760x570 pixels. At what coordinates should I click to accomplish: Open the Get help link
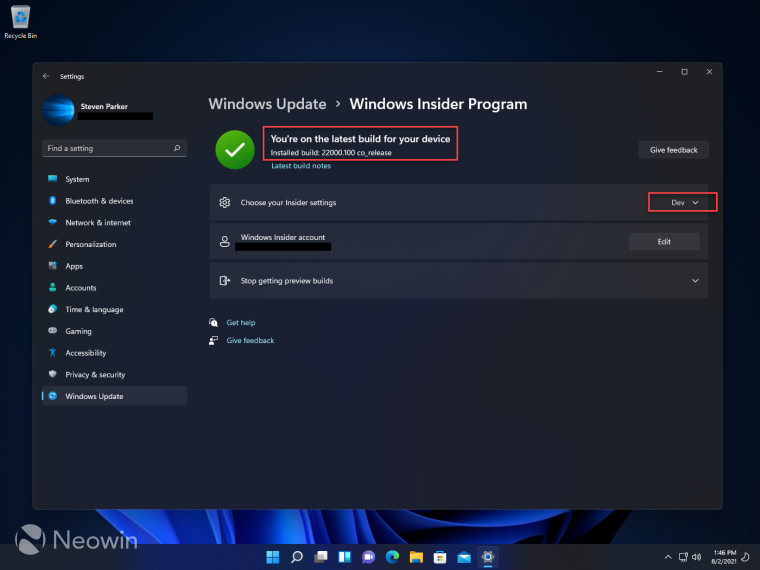pos(241,323)
